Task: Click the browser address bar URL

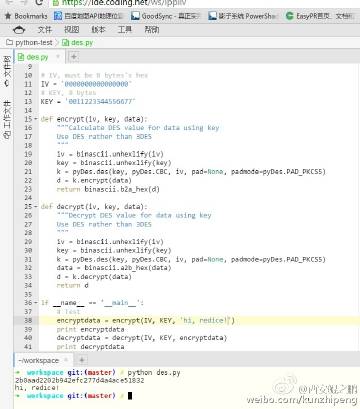Action: pyautogui.click(x=124, y=3)
